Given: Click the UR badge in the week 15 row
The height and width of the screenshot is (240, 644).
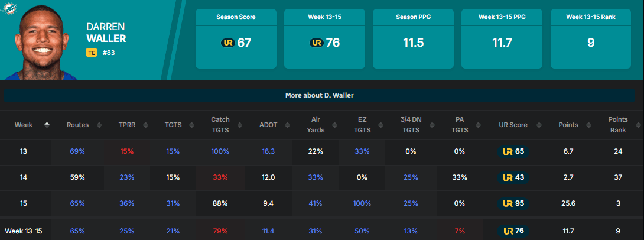Looking at the screenshot, I should coord(507,203).
